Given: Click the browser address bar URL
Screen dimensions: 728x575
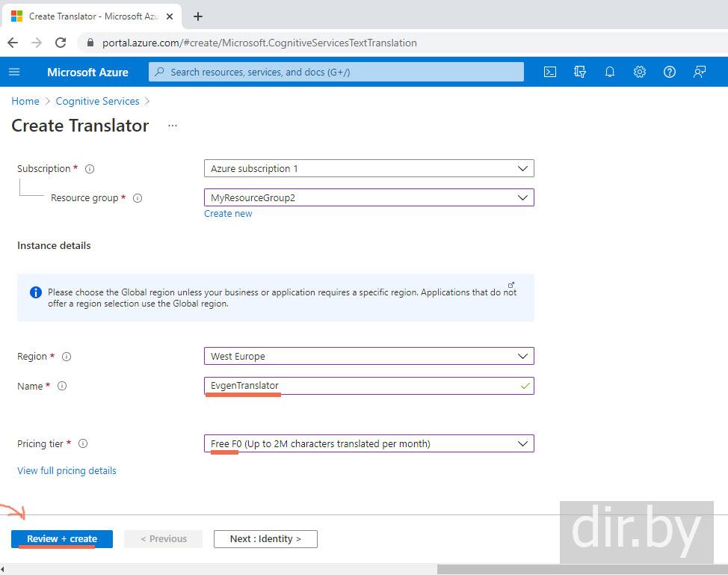Looking at the screenshot, I should (259, 43).
